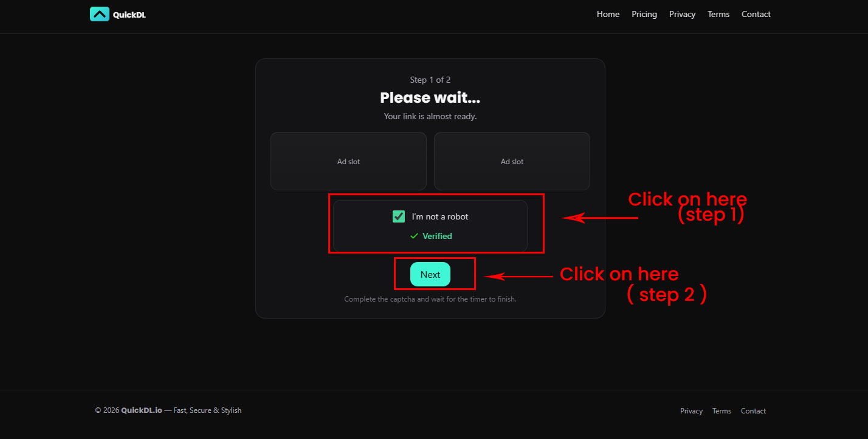The image size is (868, 439).
Task: Click the QuickDL logo icon
Action: click(x=99, y=14)
